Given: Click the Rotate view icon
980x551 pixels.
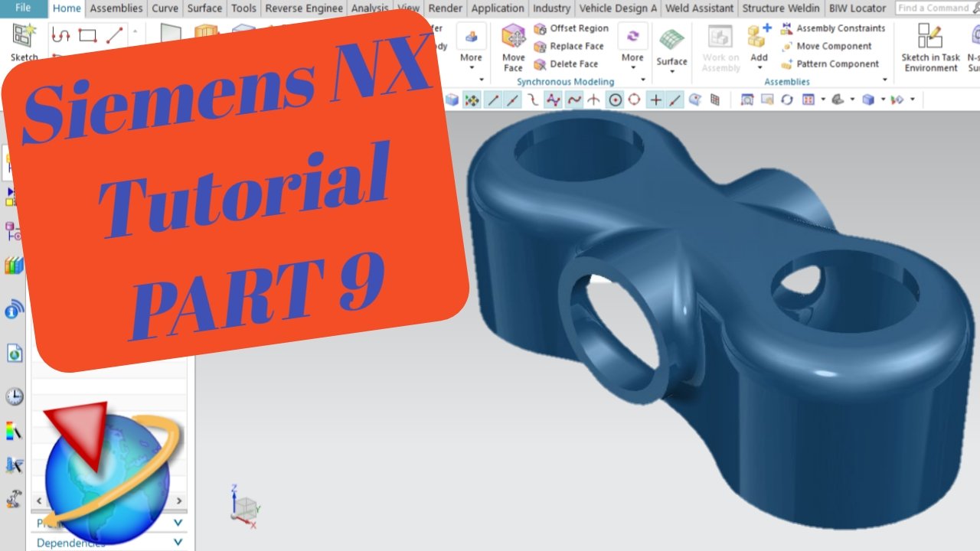Looking at the screenshot, I should (787, 99).
